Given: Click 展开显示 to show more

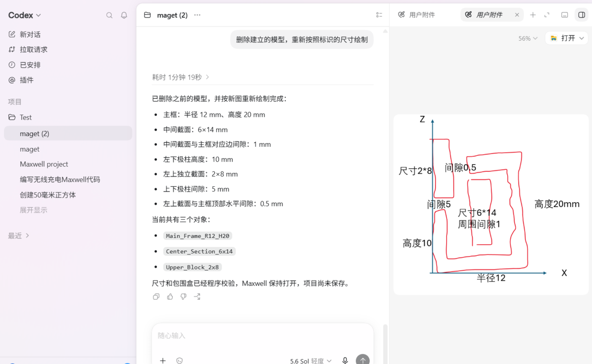Looking at the screenshot, I should click(33, 210).
